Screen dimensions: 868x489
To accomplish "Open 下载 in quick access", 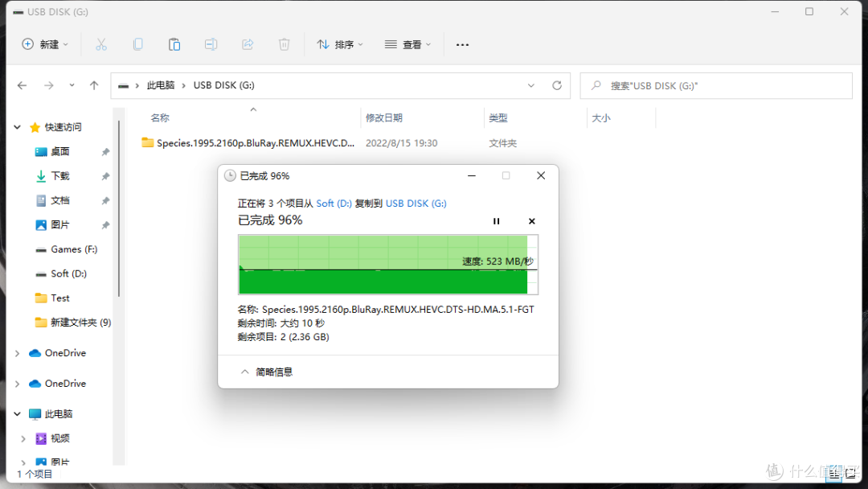I will tap(59, 176).
